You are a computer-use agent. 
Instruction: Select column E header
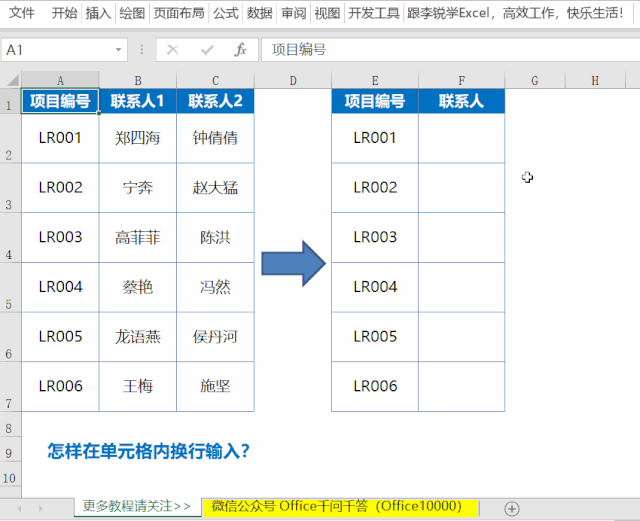(x=375, y=80)
